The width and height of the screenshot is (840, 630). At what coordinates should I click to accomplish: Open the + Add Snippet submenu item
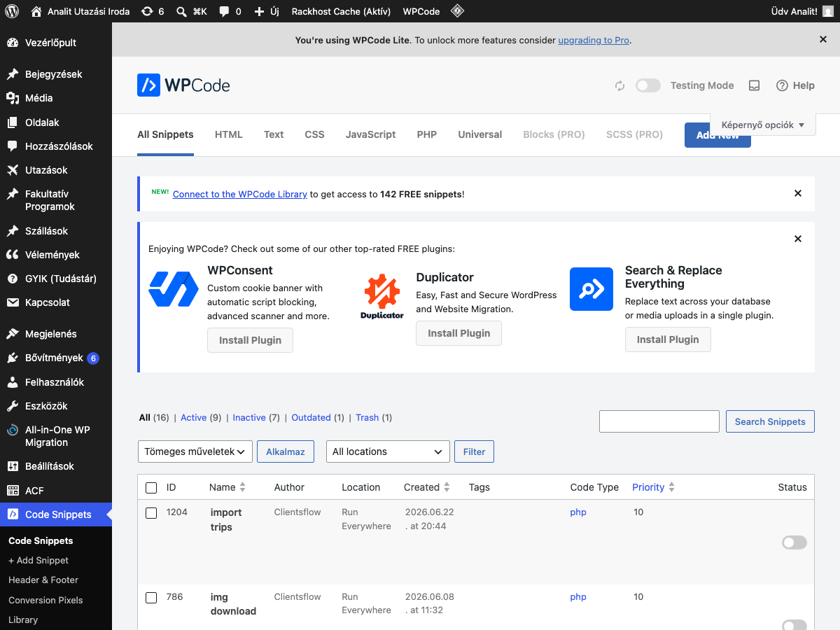(38, 560)
